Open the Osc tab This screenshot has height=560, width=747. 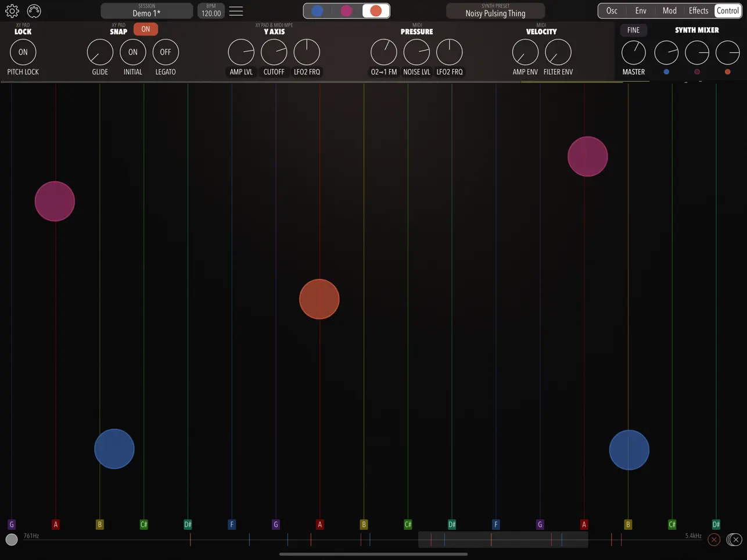pos(612,10)
